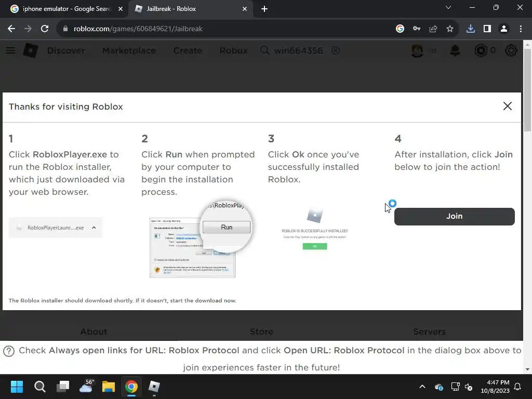Open the saved passwords key icon

click(x=417, y=29)
